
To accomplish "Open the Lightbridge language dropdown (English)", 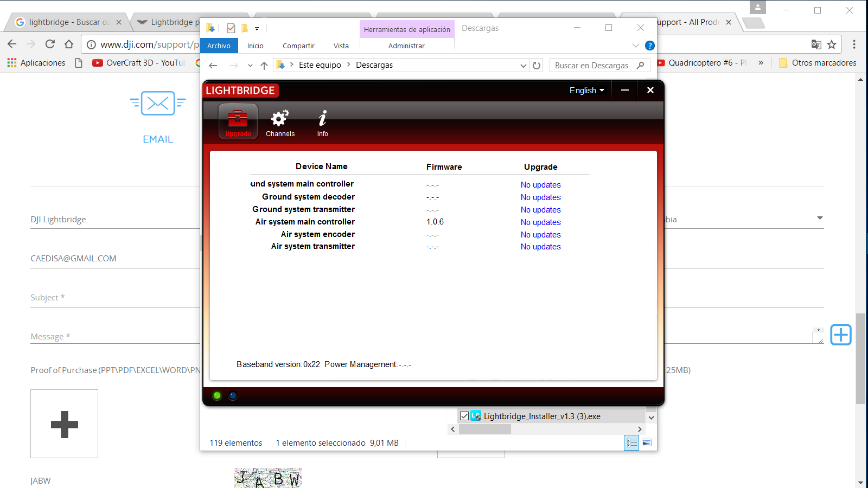I will pyautogui.click(x=586, y=91).
